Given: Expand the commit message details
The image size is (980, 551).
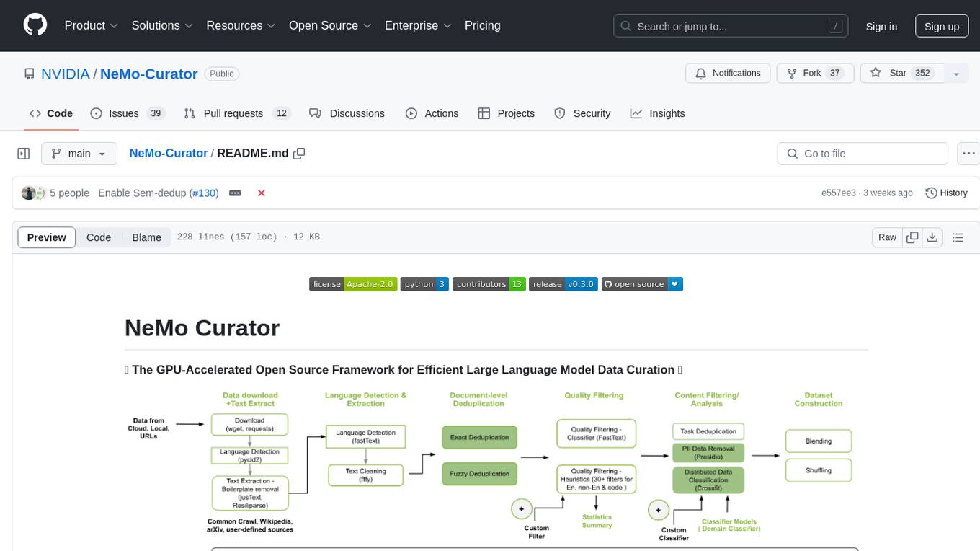Looking at the screenshot, I should tap(235, 193).
